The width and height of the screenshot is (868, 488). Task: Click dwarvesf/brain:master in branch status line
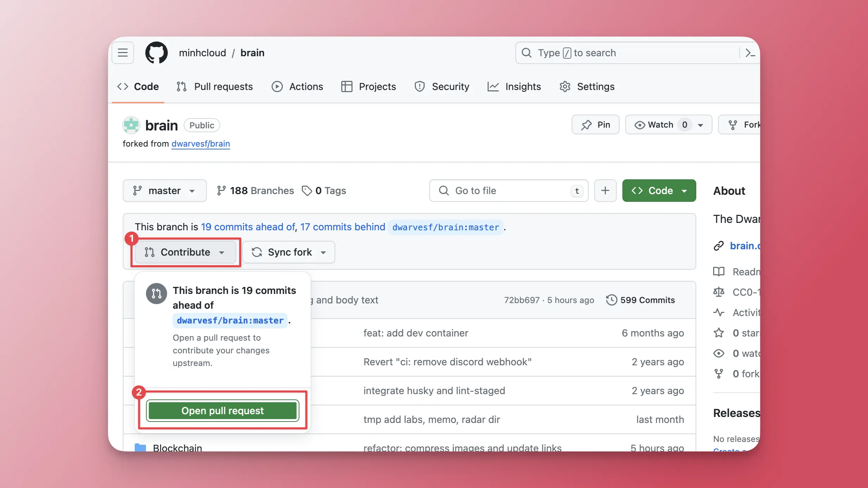click(446, 227)
